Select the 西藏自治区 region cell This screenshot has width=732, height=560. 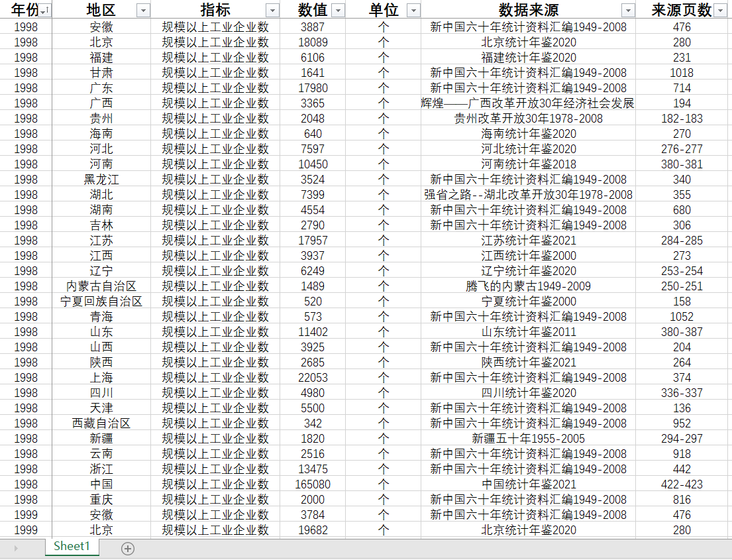coord(101,423)
